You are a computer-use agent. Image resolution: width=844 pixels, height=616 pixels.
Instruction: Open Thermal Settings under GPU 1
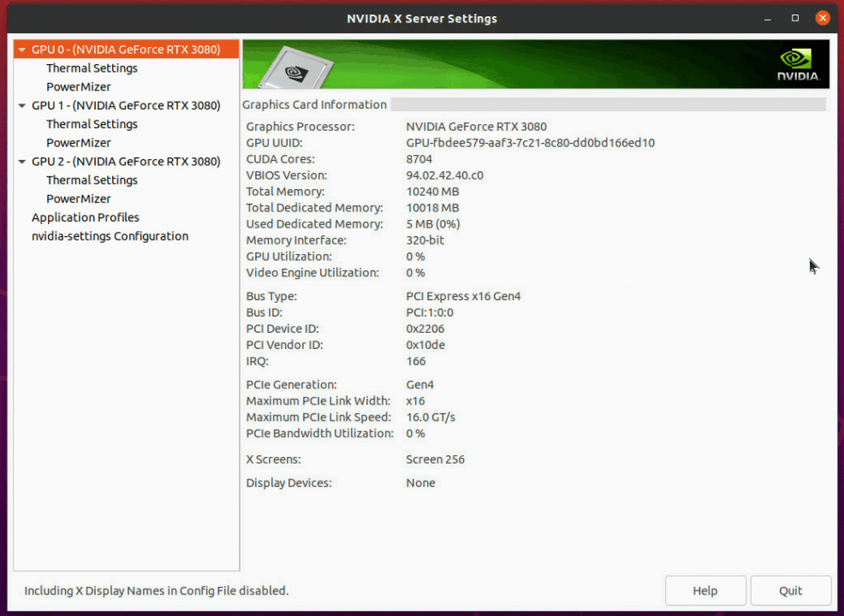pyautogui.click(x=92, y=124)
